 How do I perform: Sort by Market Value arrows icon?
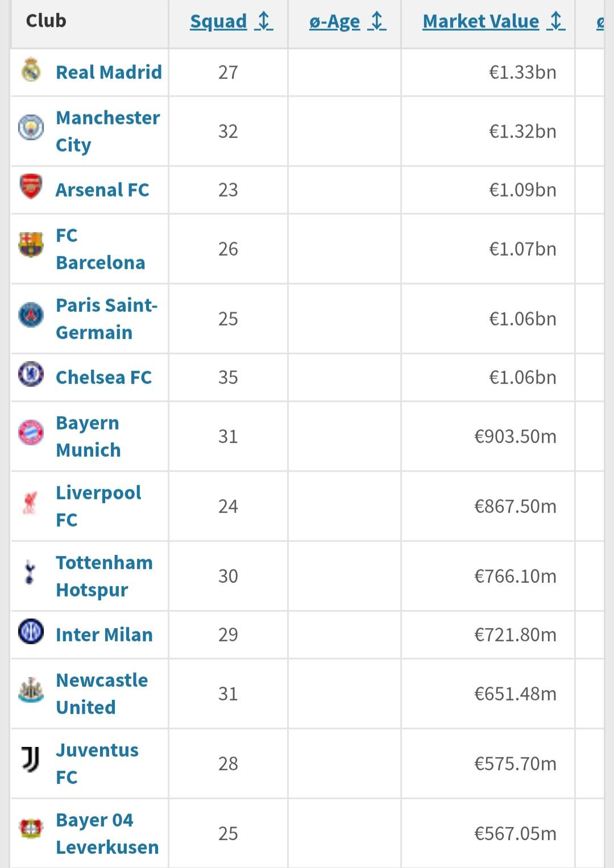pyautogui.click(x=556, y=21)
